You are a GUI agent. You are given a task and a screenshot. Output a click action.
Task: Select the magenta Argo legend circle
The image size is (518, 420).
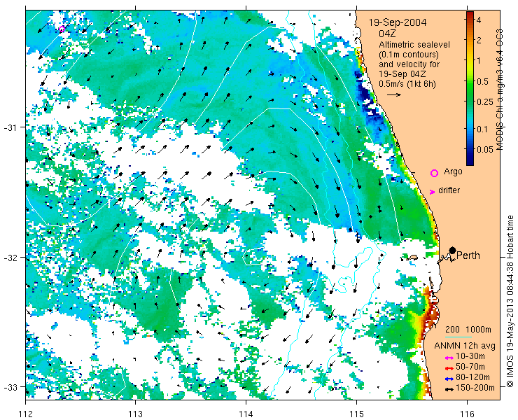click(434, 173)
